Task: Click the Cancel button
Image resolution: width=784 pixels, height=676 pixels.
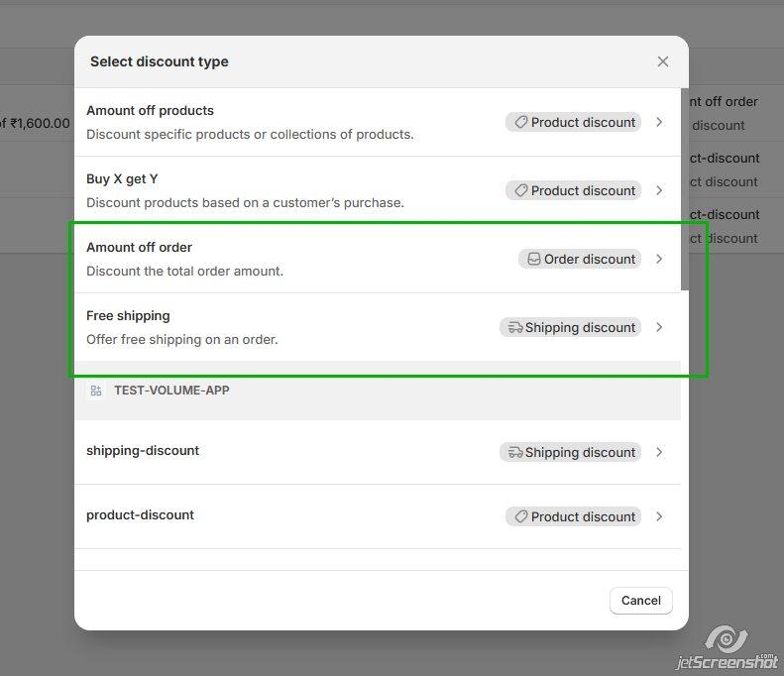Action: pyautogui.click(x=640, y=600)
